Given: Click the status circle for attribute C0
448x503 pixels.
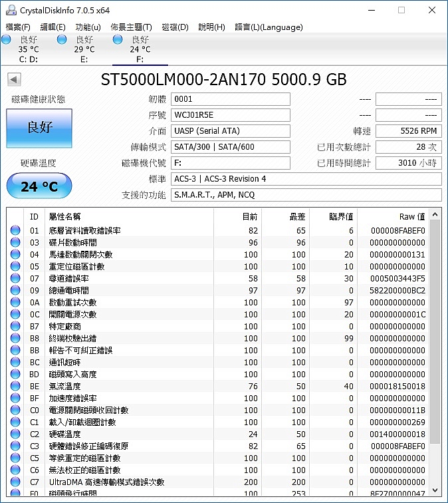Looking at the screenshot, I should tap(15, 410).
